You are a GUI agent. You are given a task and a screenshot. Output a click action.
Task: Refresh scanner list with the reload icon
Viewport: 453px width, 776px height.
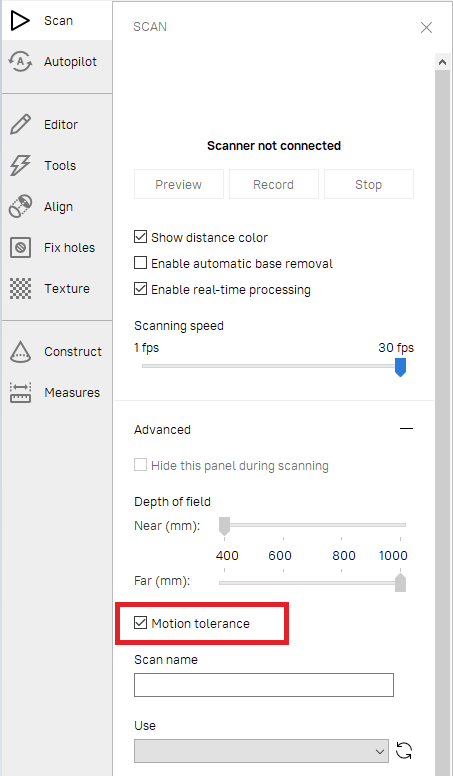404,750
